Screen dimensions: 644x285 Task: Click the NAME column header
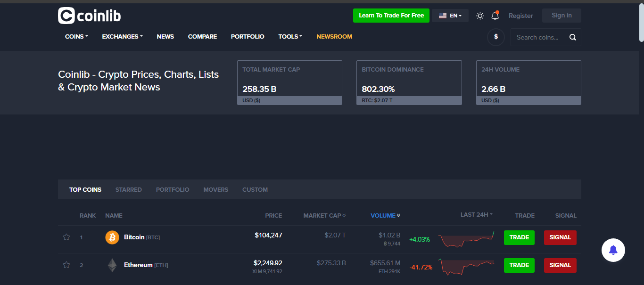pos(114,215)
